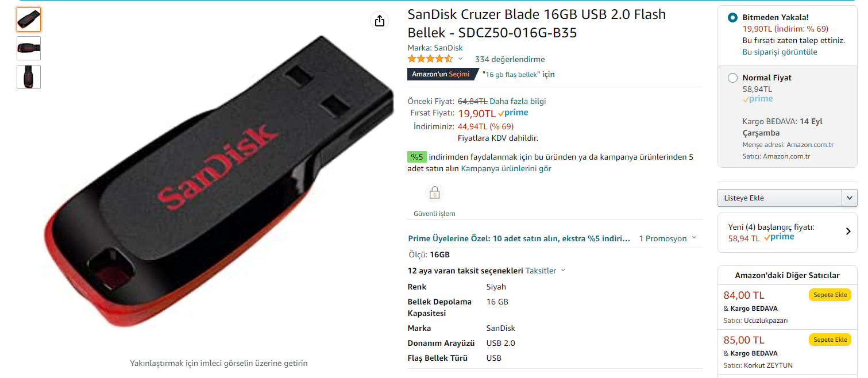868x378 pixels.
Task: Open Kampanya ürünlerini gör link
Action: [506, 168]
